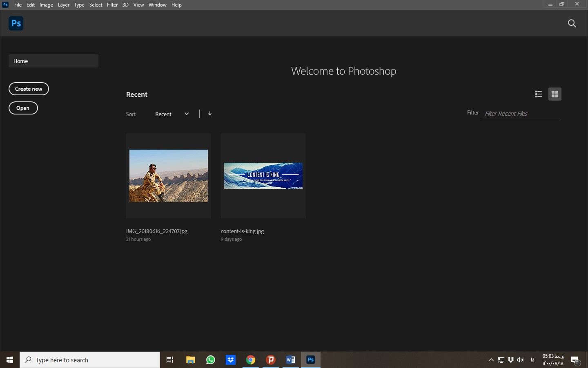Image resolution: width=588 pixels, height=368 pixels.
Task: Click the Open button
Action: pos(23,108)
